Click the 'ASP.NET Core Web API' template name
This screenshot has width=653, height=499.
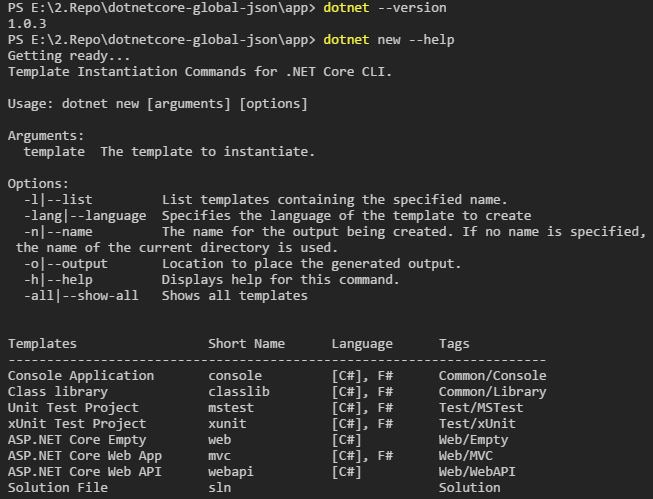coord(85,472)
